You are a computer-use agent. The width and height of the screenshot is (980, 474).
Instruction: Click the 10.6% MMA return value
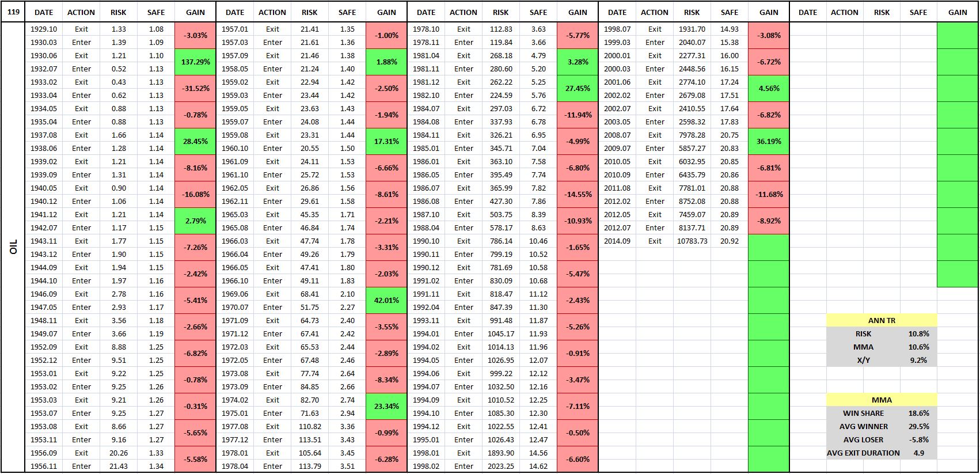click(x=918, y=347)
